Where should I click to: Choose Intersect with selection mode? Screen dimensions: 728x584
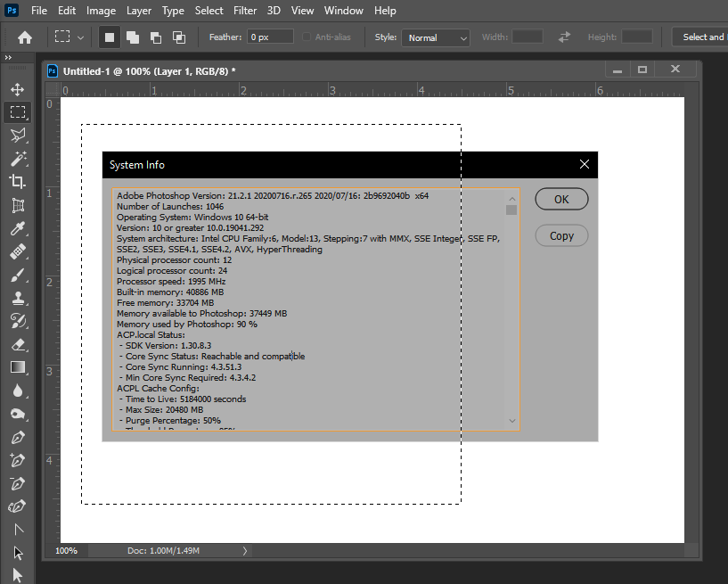[179, 37]
